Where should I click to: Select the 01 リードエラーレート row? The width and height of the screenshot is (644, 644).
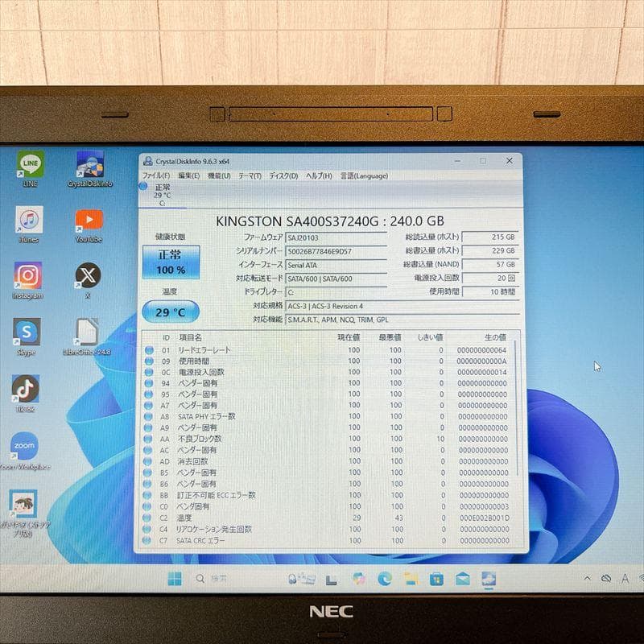pos(328,350)
